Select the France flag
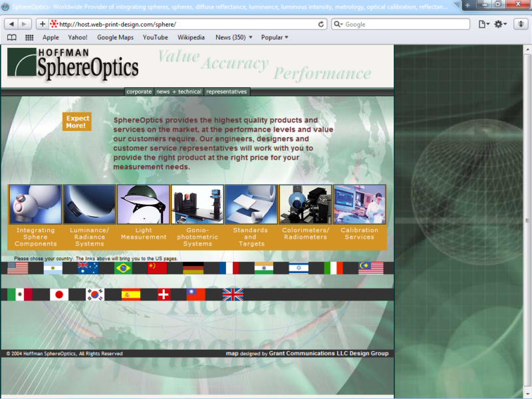 pyautogui.click(x=229, y=268)
